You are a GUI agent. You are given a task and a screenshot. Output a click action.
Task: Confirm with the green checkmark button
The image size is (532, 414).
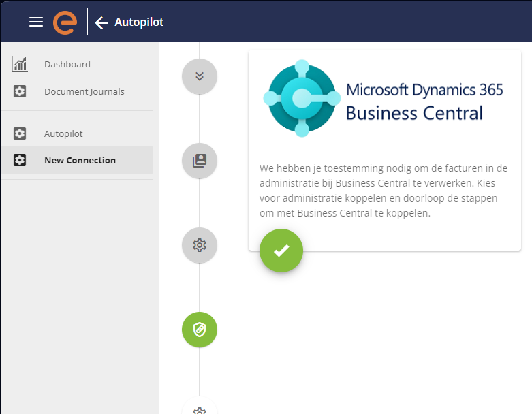[x=281, y=251]
